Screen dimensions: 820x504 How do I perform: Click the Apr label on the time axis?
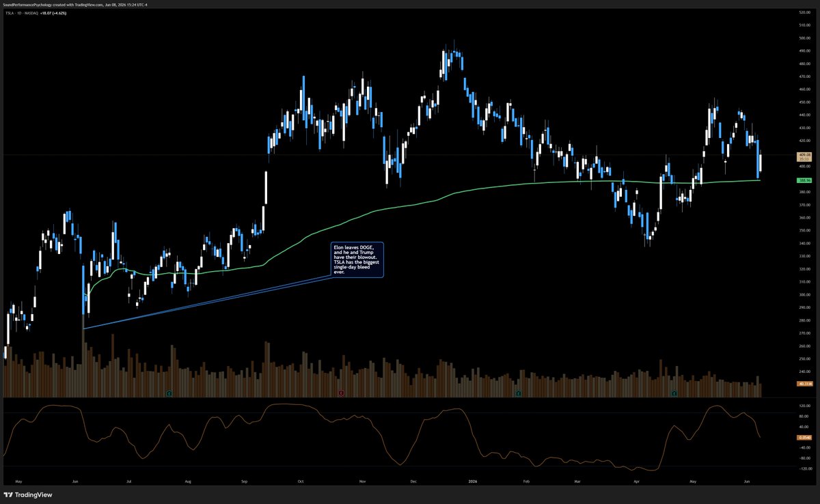pos(637,481)
